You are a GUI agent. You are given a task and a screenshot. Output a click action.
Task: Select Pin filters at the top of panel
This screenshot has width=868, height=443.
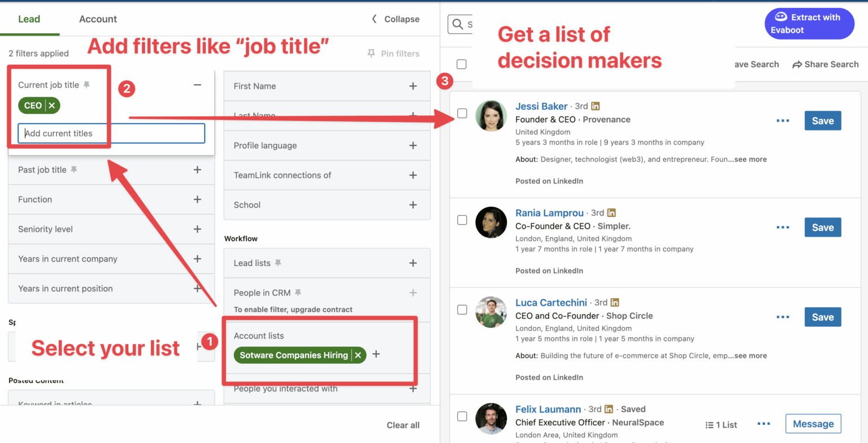[394, 53]
